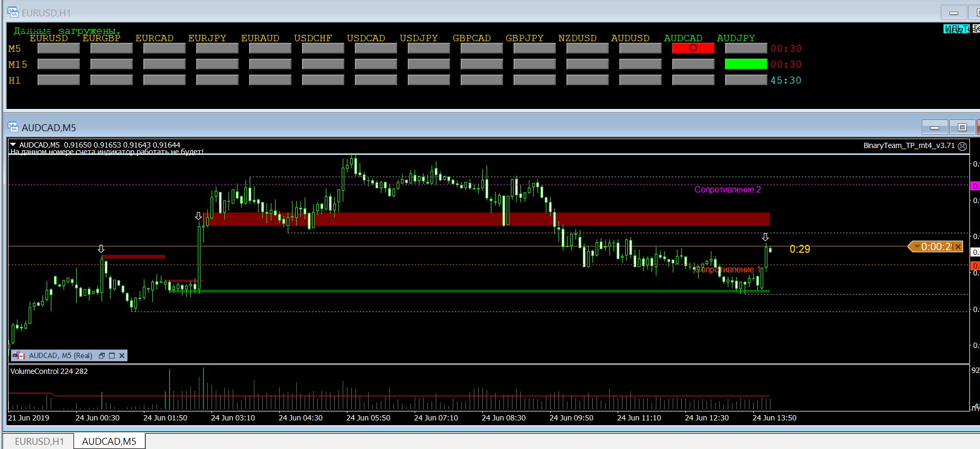Viewport: 980px width, 449px height.
Task: Toggle the EURUSD M5 signal cell
Action: tap(58, 48)
